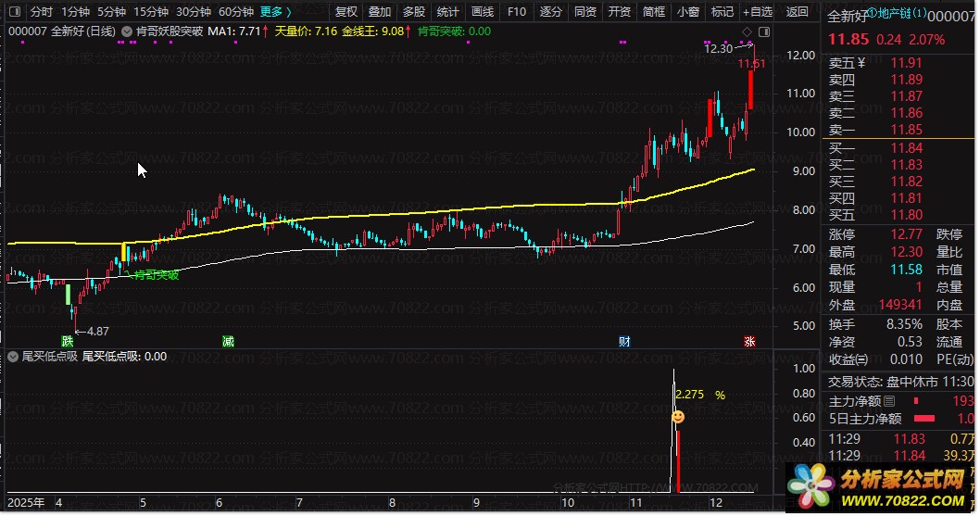Add the stock via +自选 button
Viewport: 980px width, 516px height.
[756, 12]
